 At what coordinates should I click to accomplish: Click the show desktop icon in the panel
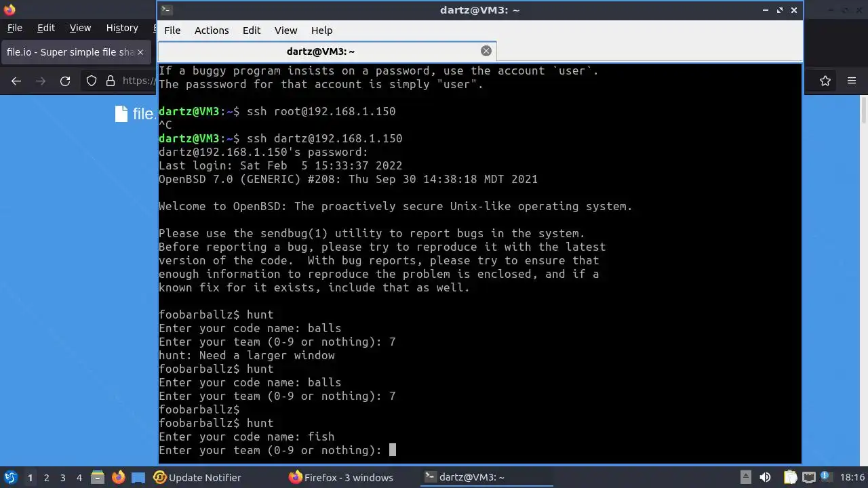[138, 477]
